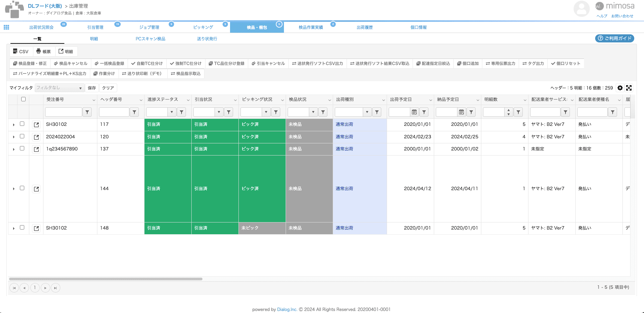Click 明細数 filter stepper up arrow
The image size is (644, 313).
(509, 110)
